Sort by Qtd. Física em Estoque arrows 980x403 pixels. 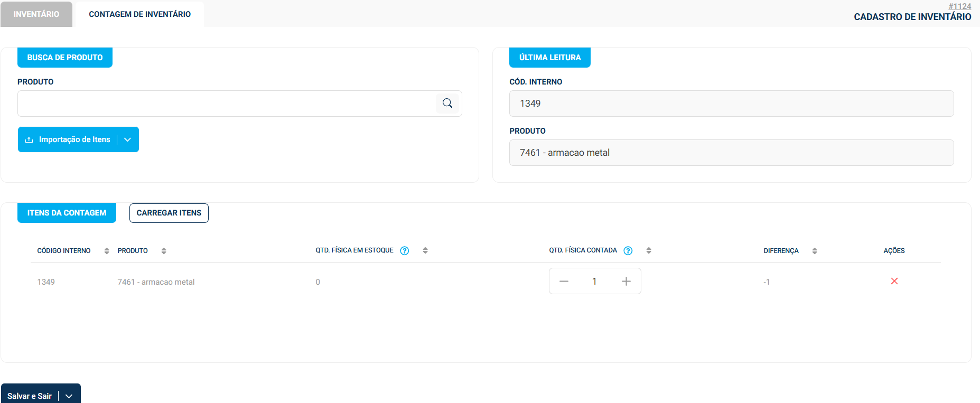click(425, 251)
